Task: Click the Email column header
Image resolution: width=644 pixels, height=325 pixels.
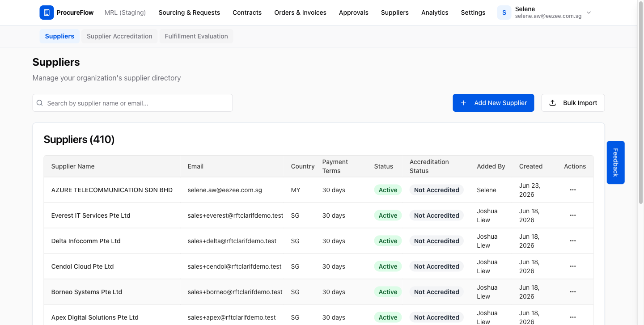Action: point(195,166)
